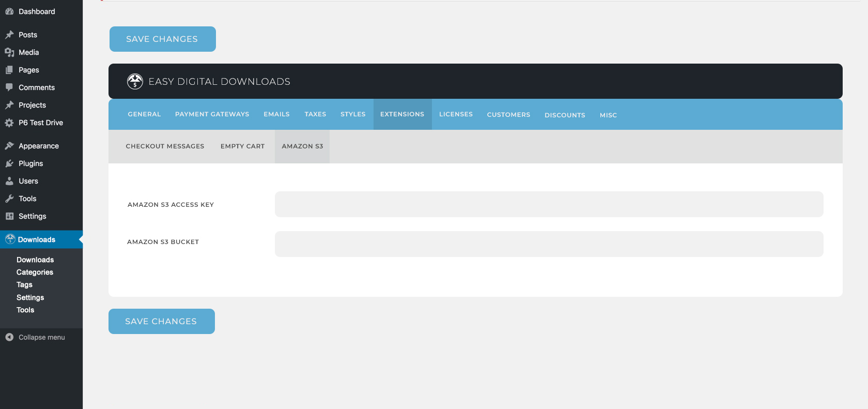Click the top Save Changes button

[163, 39]
